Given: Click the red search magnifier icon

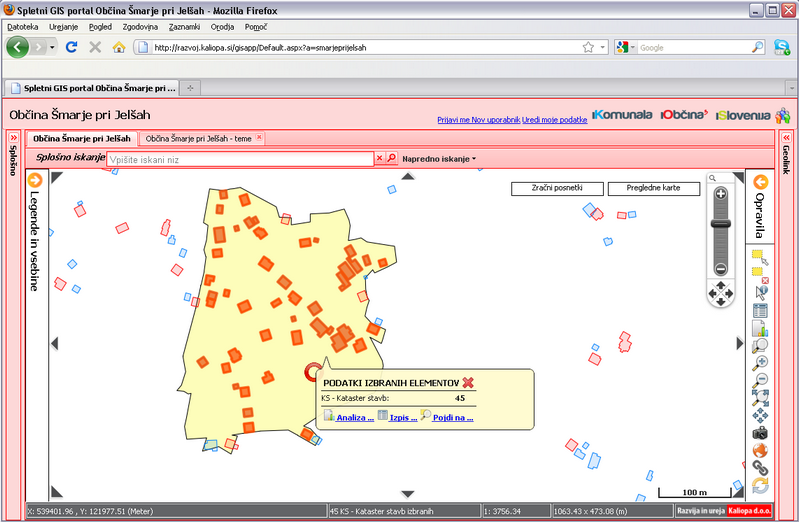Looking at the screenshot, I should [x=392, y=158].
